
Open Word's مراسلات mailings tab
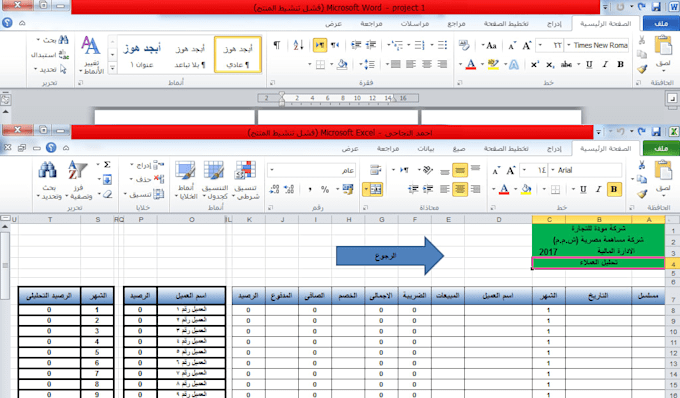point(415,23)
